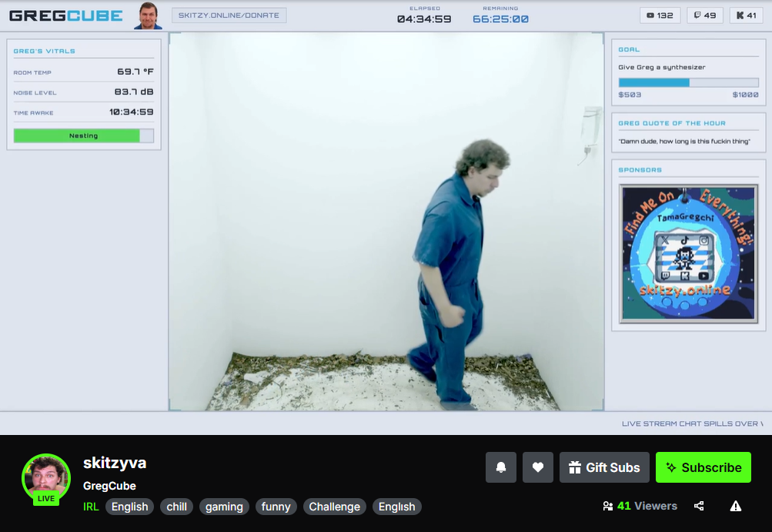772x532 pixels.
Task: Click the skitzyva LIVE profile avatar
Action: [46, 479]
